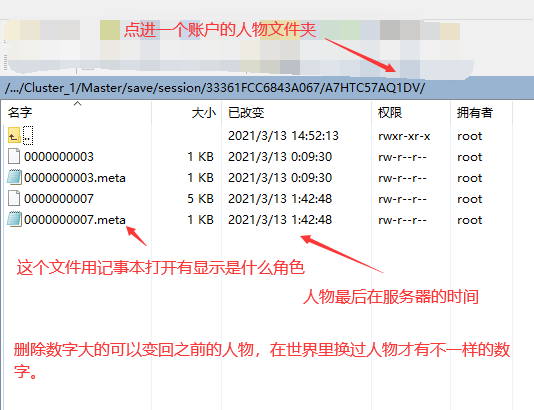Image resolution: width=534 pixels, height=410 pixels.
Task: Click the 0000000007.meta notepad icon
Action: coord(14,219)
